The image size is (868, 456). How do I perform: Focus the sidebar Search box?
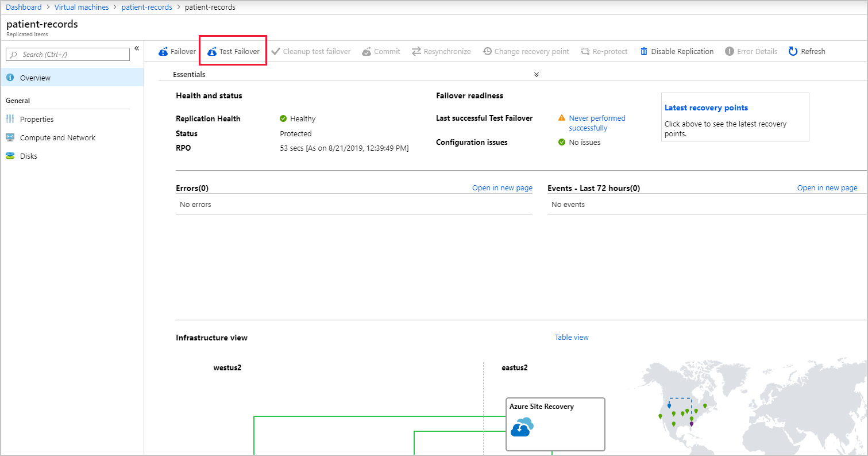68,55
